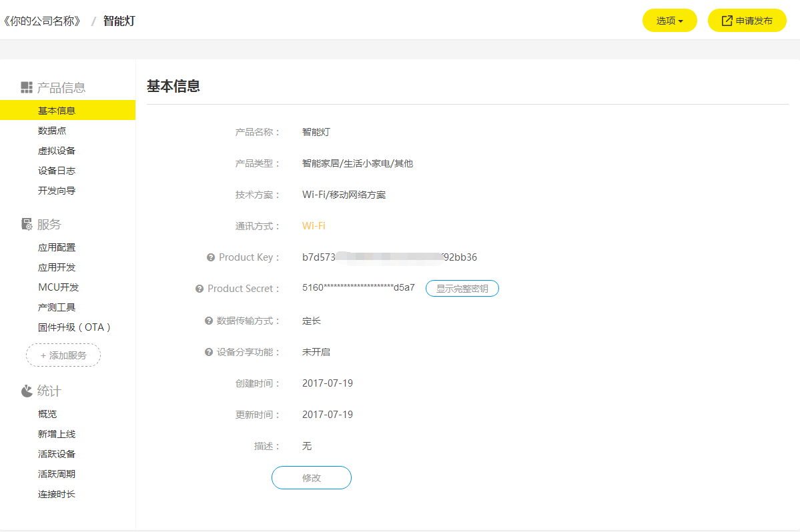The height and width of the screenshot is (532, 800).
Task: Open 数据点 in the sidebar
Action: tap(52, 131)
